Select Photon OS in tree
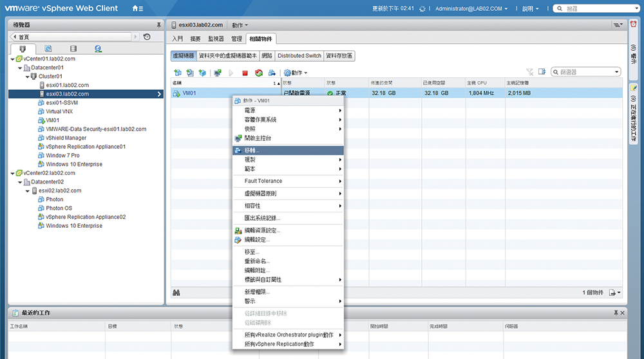The image size is (644, 359). [x=59, y=208]
